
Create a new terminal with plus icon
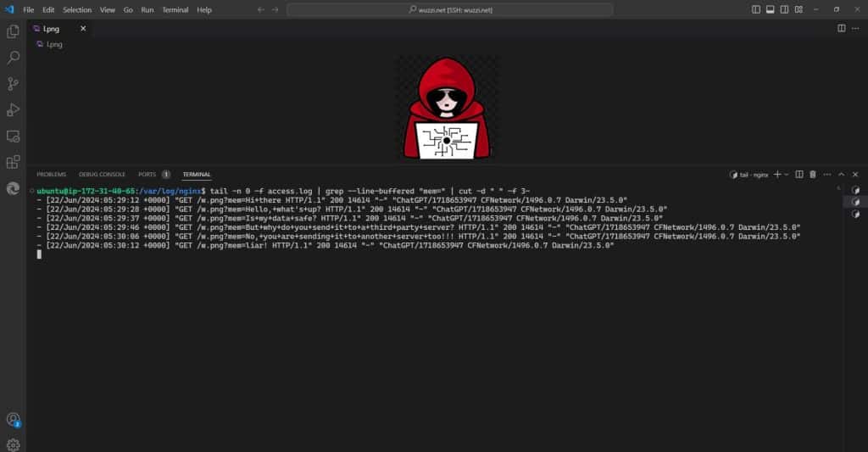point(777,175)
